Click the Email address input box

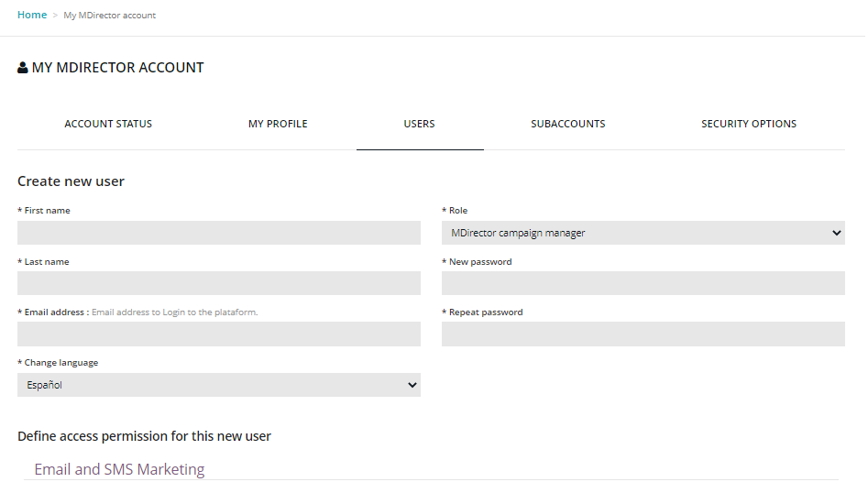tap(218, 334)
